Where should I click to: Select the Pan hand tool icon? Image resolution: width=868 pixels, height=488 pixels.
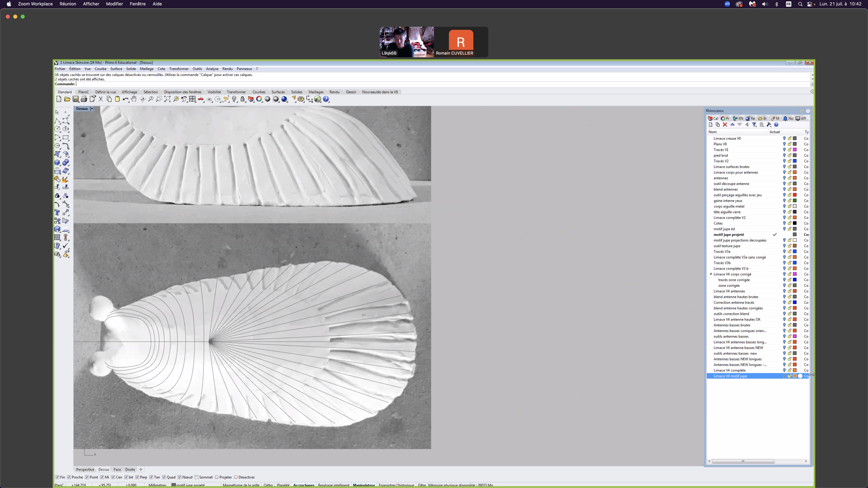pos(134,99)
